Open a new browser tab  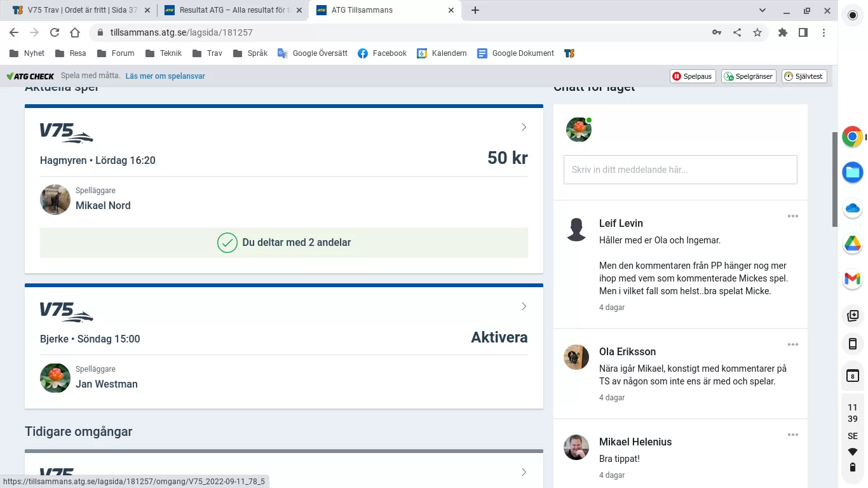point(475,10)
